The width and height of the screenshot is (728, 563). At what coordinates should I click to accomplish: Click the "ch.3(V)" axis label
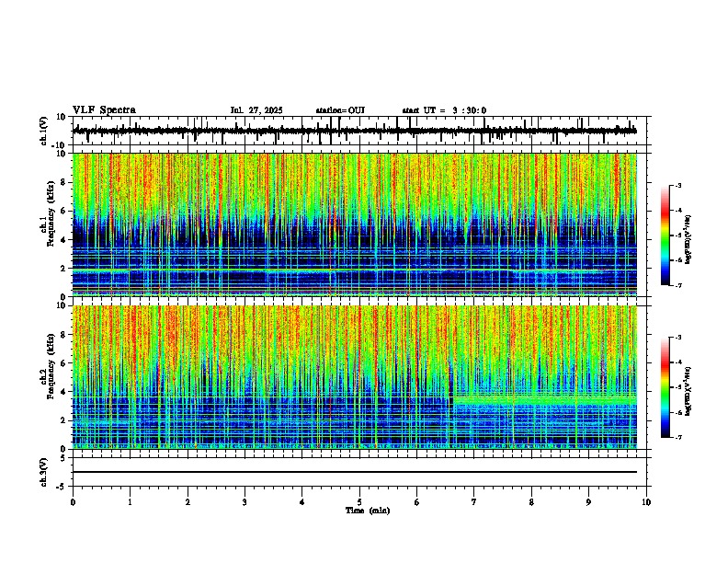(44, 472)
